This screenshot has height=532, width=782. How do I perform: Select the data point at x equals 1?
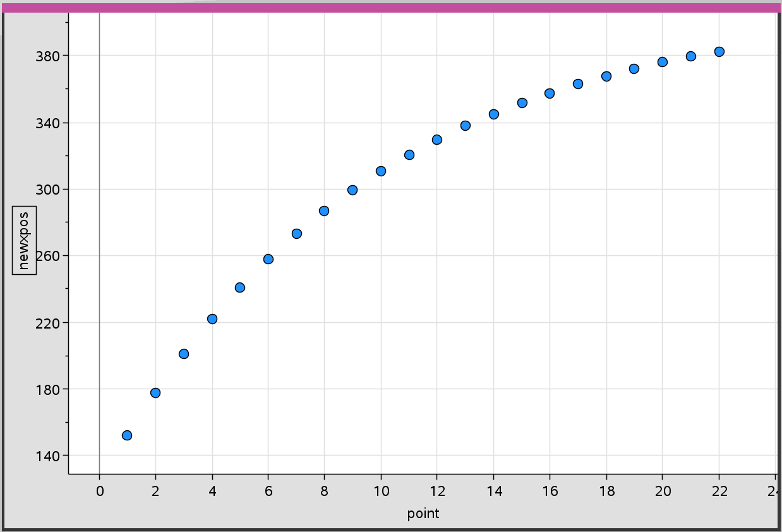pos(127,435)
